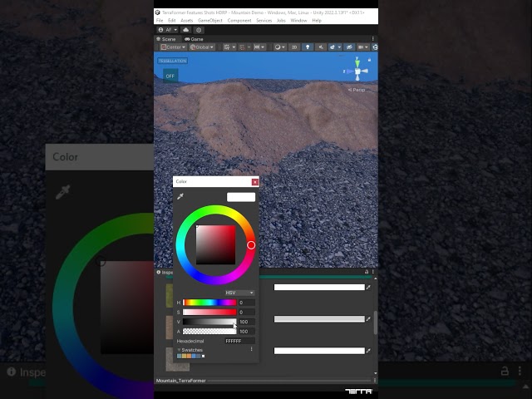Click the H value field
This screenshot has height=399, width=532.
(247, 303)
